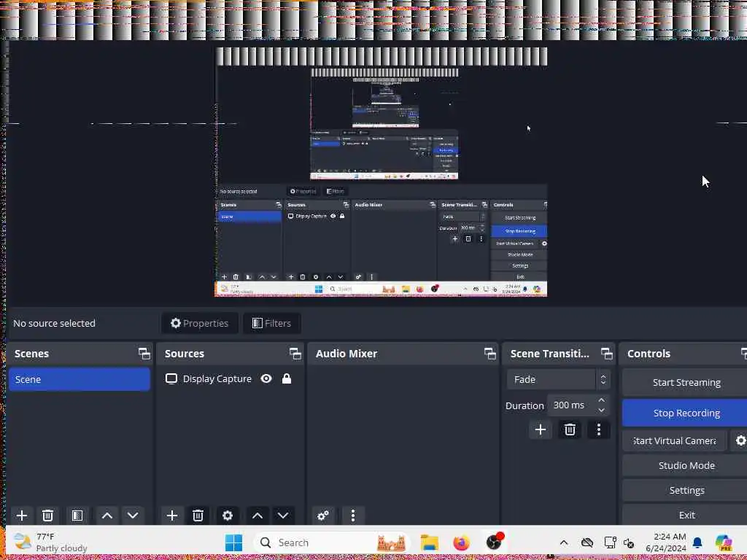Click Stop Recording
This screenshot has width=747, height=560.
(686, 413)
